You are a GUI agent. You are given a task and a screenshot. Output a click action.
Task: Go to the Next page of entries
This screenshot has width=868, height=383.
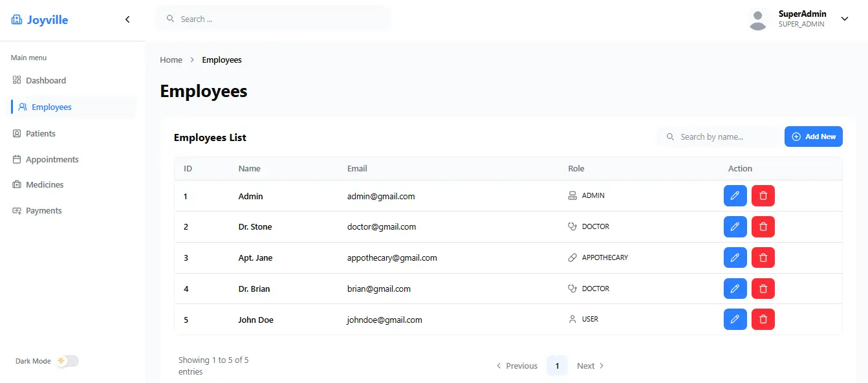590,366
